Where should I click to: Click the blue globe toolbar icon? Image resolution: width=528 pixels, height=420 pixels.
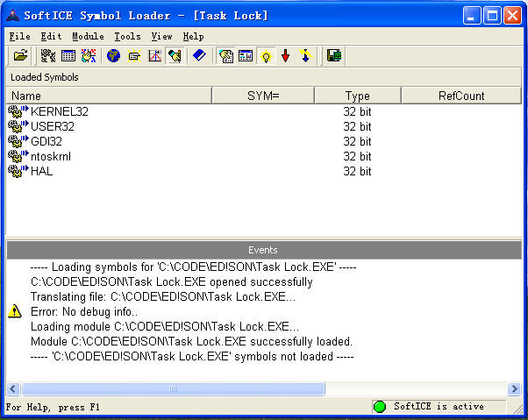(x=113, y=55)
